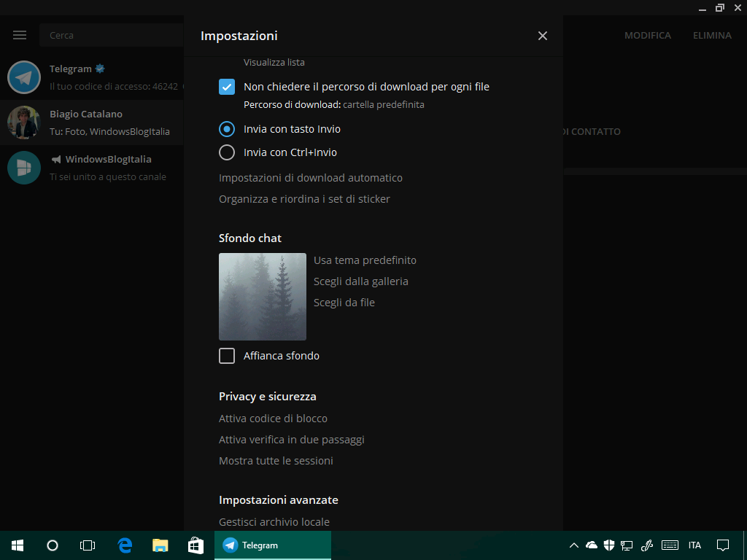
Task: Open Action Center notifications icon
Action: (x=723, y=545)
